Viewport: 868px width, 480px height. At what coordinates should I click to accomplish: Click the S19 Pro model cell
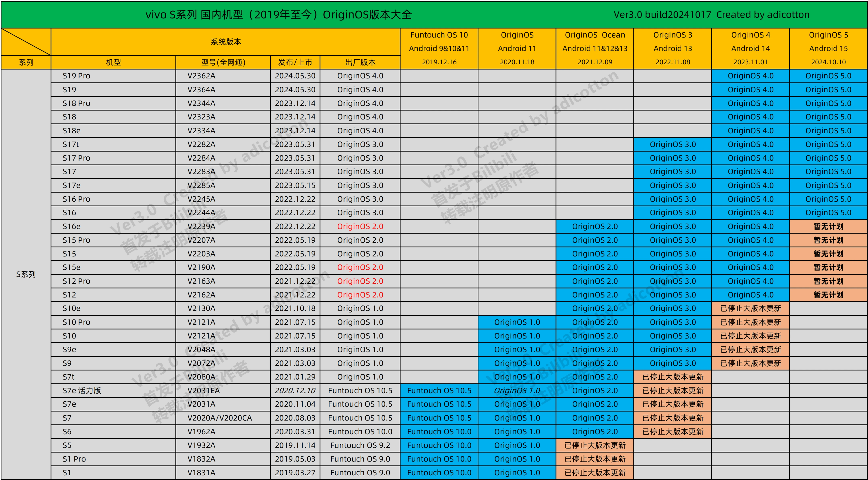pos(77,76)
